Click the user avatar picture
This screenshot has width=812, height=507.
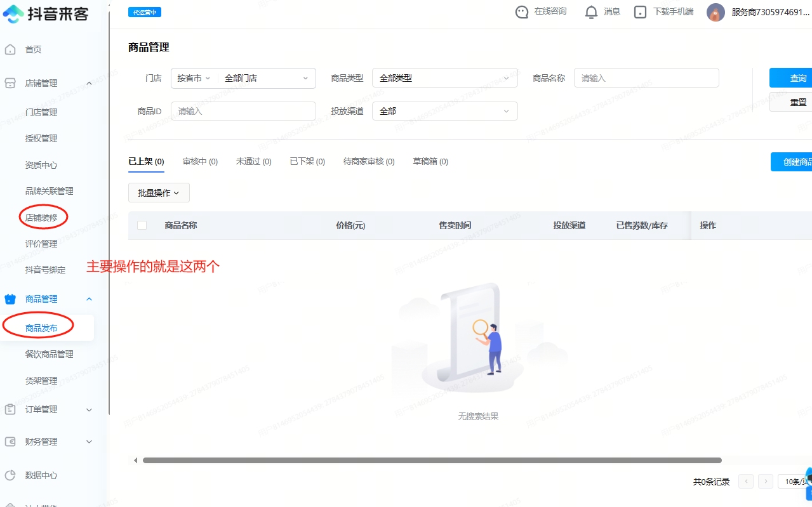click(x=715, y=12)
